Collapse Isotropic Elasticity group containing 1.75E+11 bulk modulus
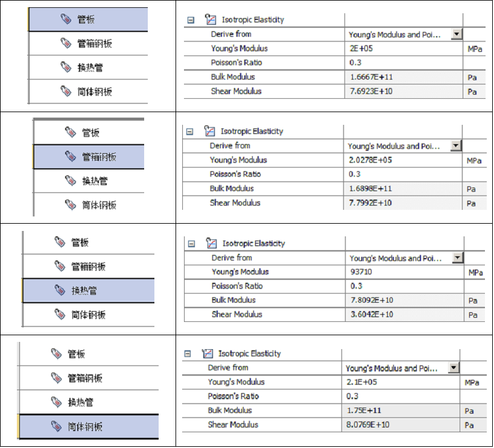This screenshot has height=448, width=494. [188, 354]
